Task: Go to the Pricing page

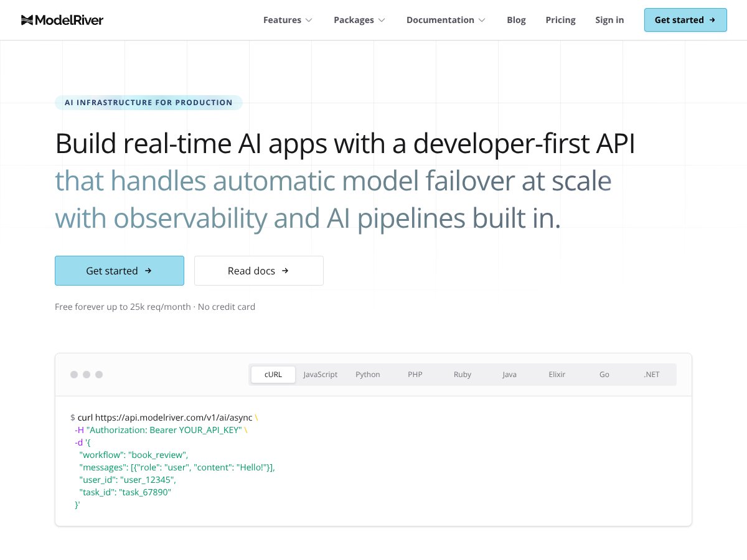Action: coord(560,19)
